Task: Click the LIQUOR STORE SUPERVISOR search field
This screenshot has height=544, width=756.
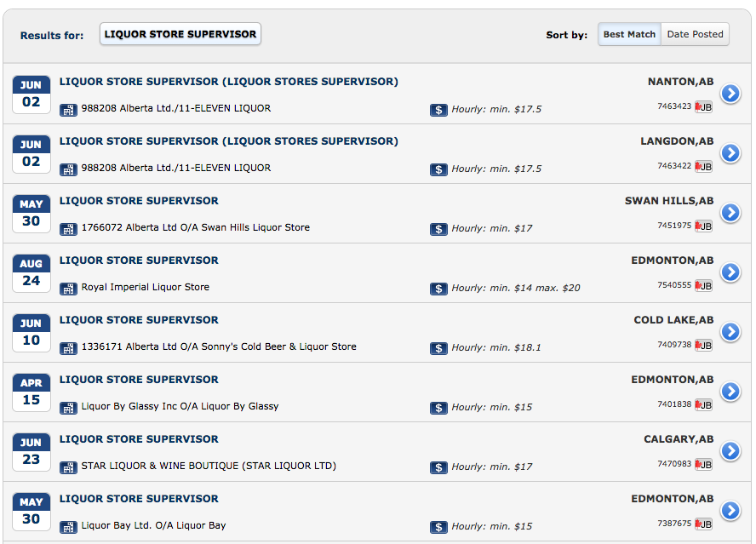Action: (x=180, y=34)
